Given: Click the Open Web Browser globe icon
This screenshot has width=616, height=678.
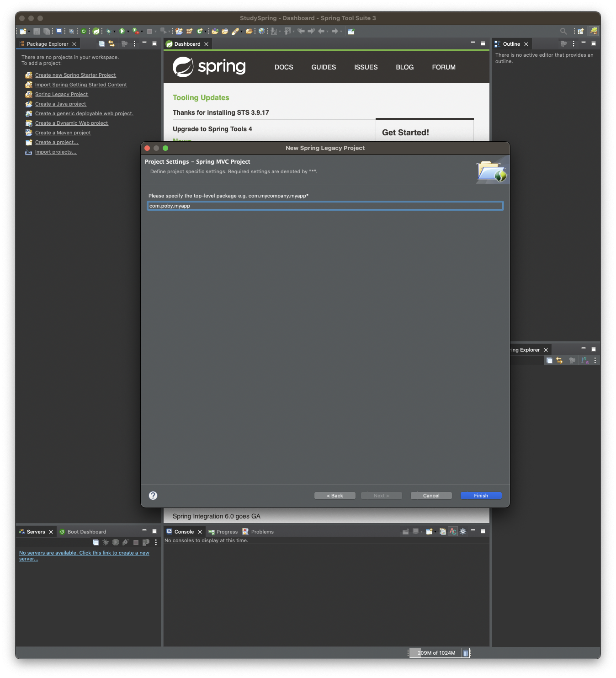Looking at the screenshot, I should (x=261, y=31).
